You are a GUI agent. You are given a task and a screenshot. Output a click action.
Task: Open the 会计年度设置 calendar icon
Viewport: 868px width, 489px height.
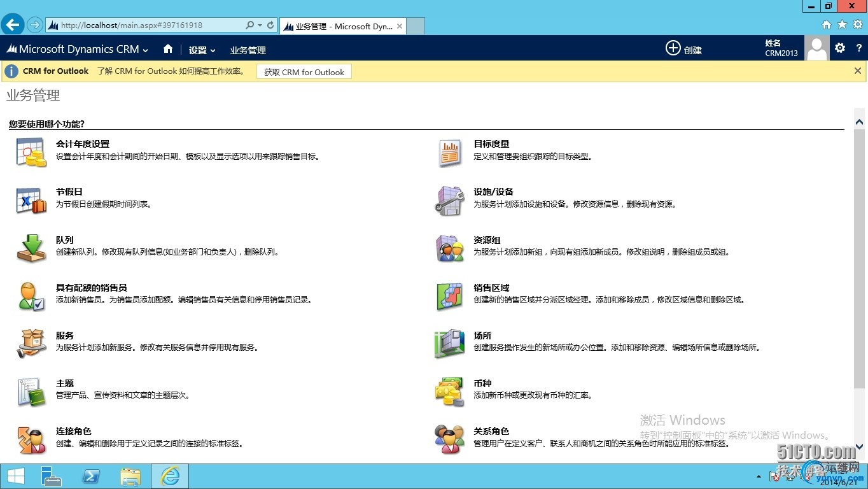coord(31,152)
